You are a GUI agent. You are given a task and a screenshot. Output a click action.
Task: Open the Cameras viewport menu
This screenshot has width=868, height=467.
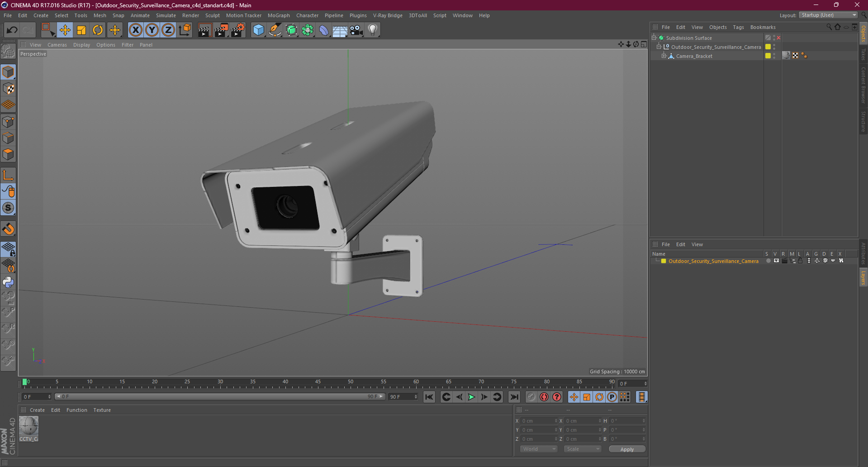point(57,45)
